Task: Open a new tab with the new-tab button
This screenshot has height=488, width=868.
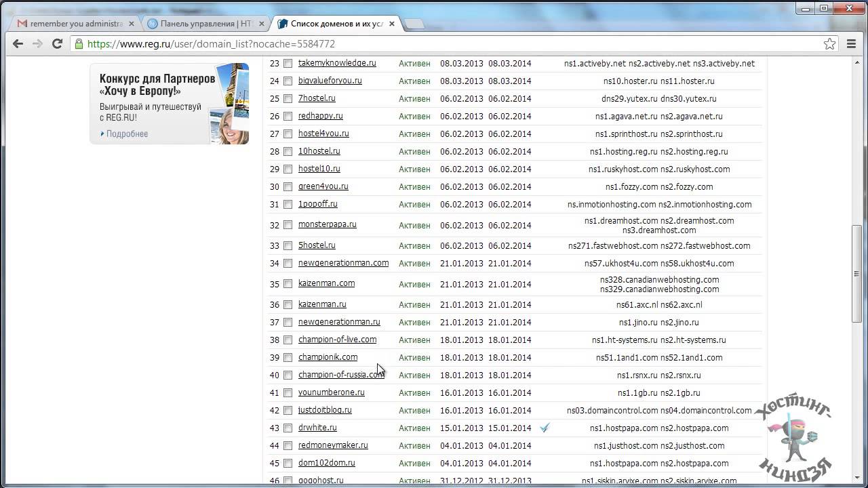Action: (414, 24)
